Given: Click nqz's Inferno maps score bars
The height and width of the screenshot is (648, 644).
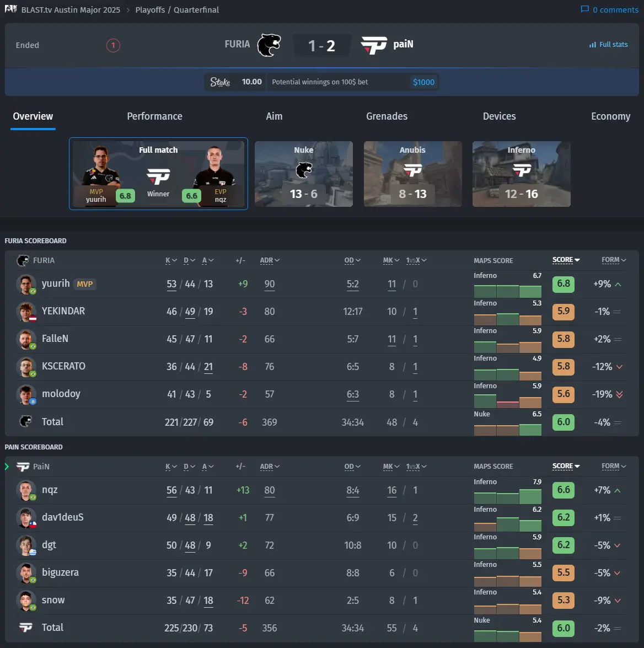Looking at the screenshot, I should 508,497.
